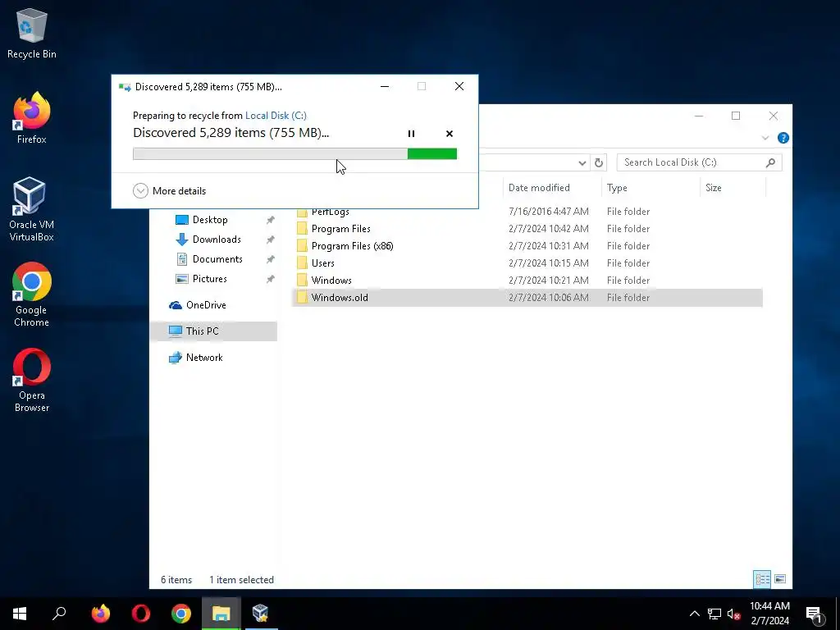Open Downloads in the navigation pane
The image size is (840, 630).
(217, 240)
